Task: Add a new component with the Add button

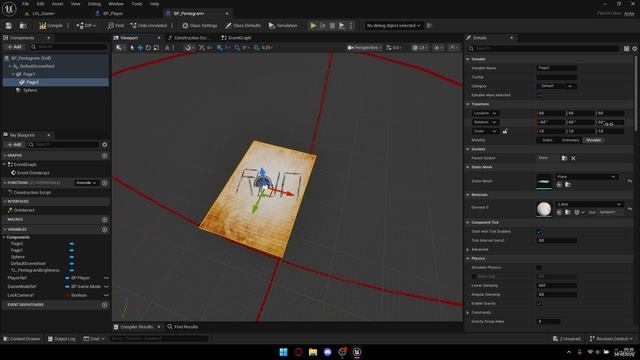Action: point(14,47)
